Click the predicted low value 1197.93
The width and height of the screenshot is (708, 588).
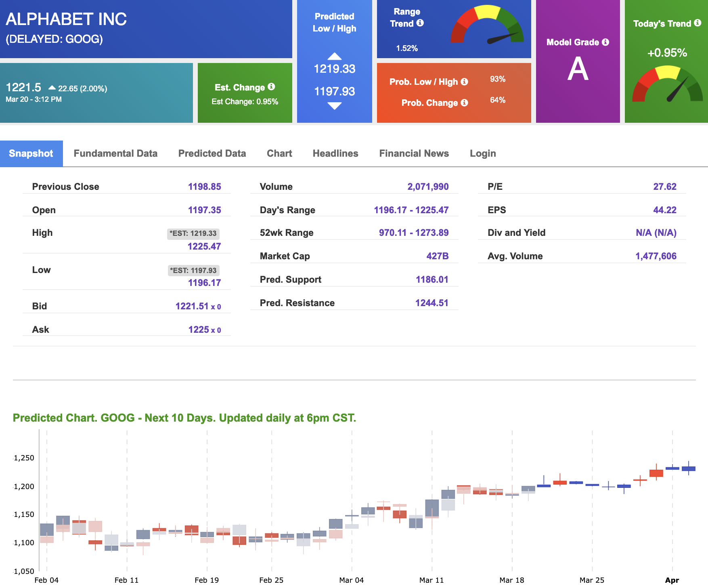(x=335, y=92)
